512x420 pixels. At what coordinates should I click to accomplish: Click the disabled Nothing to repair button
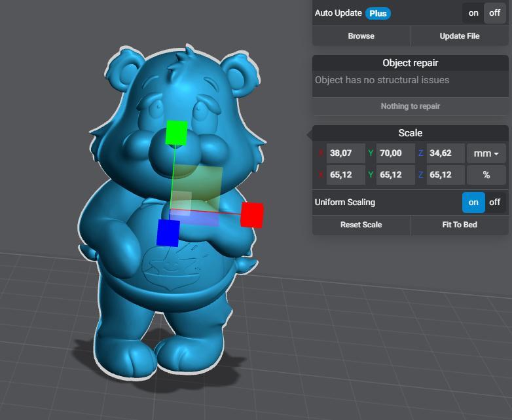[411, 106]
